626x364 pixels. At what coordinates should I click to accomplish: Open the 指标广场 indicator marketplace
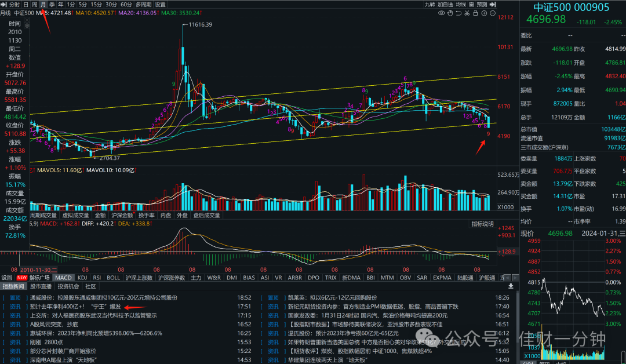coord(39,278)
